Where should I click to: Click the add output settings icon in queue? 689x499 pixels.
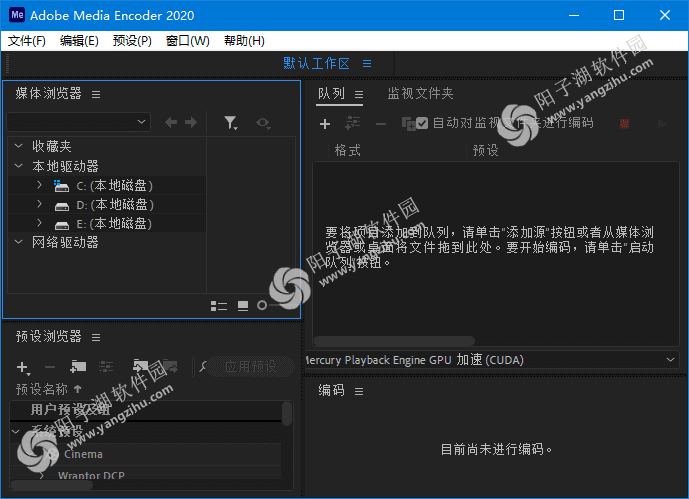pos(352,123)
